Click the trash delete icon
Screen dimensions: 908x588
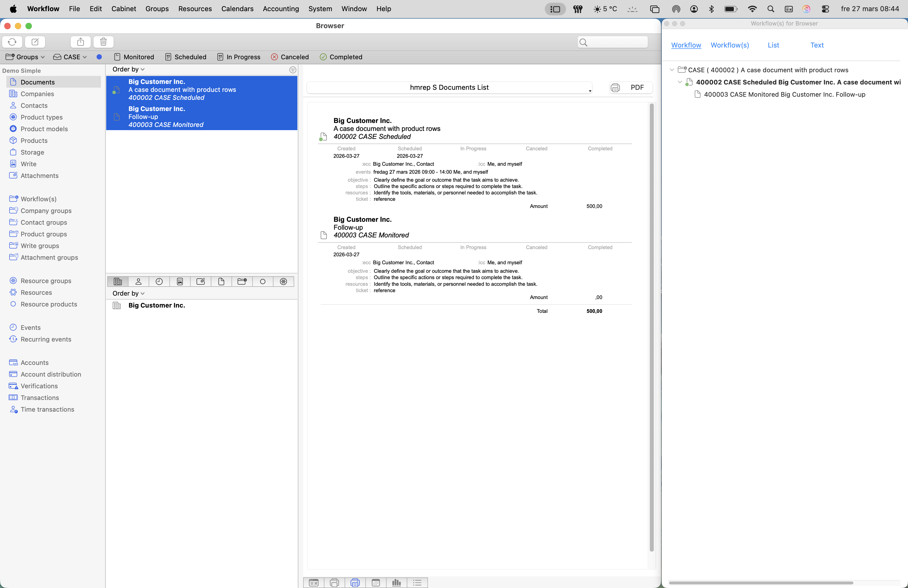pyautogui.click(x=103, y=42)
